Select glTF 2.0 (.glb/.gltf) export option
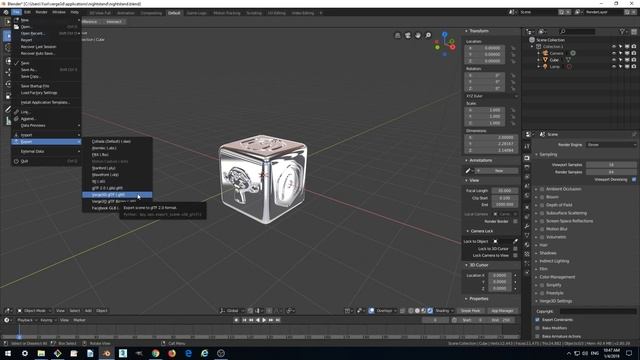 coord(117,188)
